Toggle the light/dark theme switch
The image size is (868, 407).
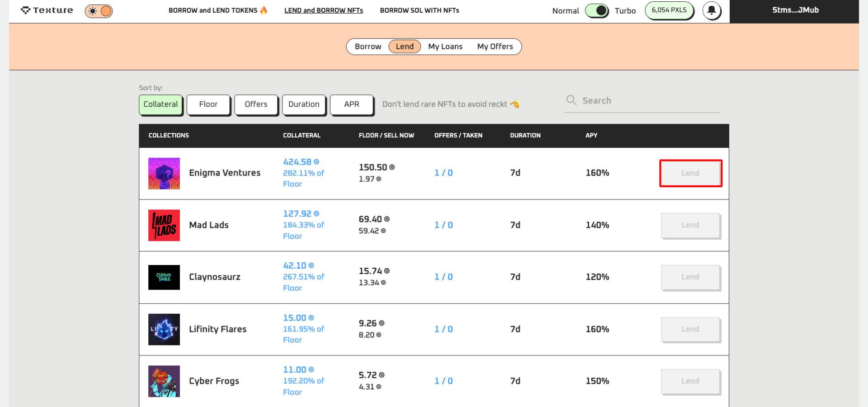(99, 11)
